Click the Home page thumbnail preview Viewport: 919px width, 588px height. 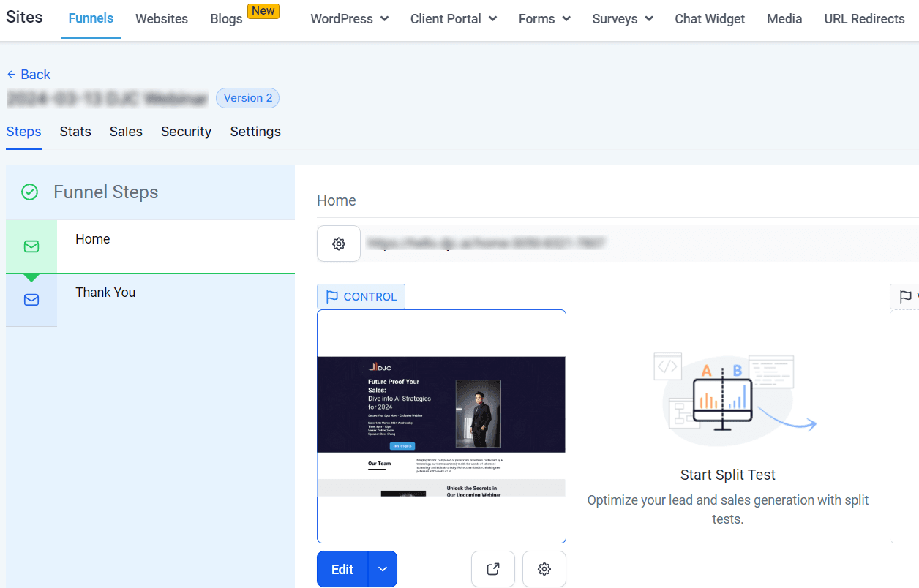click(x=441, y=426)
